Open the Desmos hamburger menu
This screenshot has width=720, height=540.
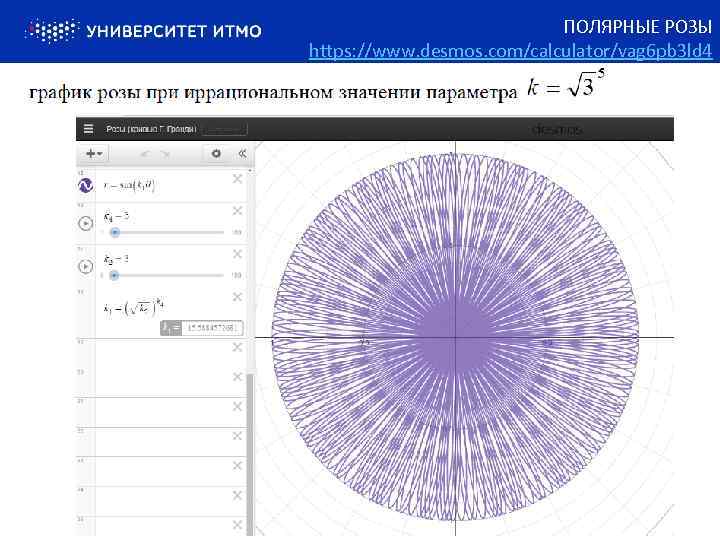[89, 129]
